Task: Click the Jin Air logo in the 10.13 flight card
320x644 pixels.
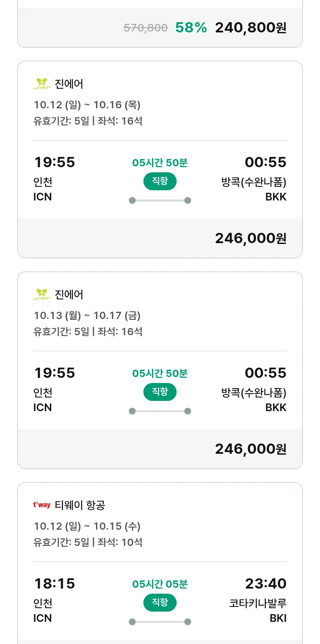Action: (x=42, y=294)
